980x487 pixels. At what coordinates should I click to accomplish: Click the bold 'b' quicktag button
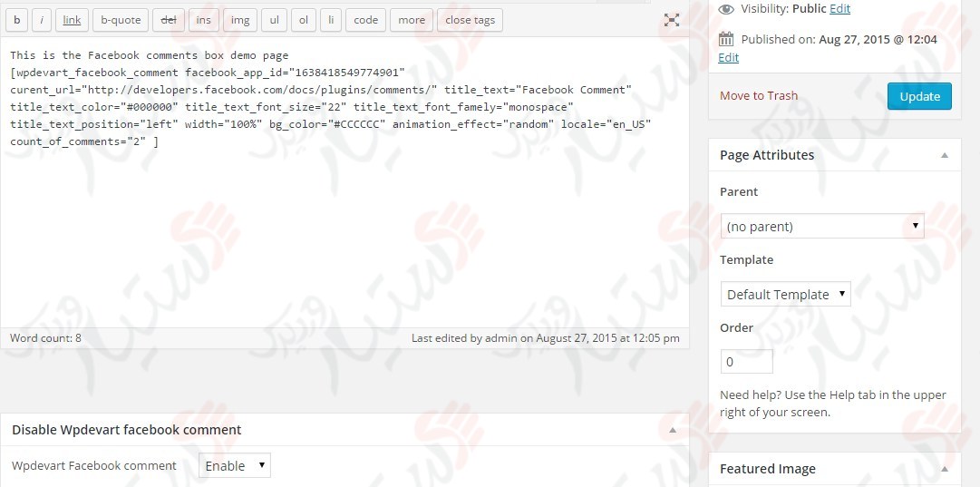[17, 20]
